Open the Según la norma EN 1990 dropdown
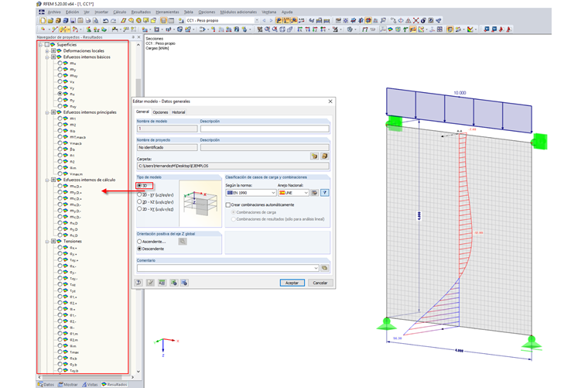The width and height of the screenshot is (588, 388). (273, 193)
